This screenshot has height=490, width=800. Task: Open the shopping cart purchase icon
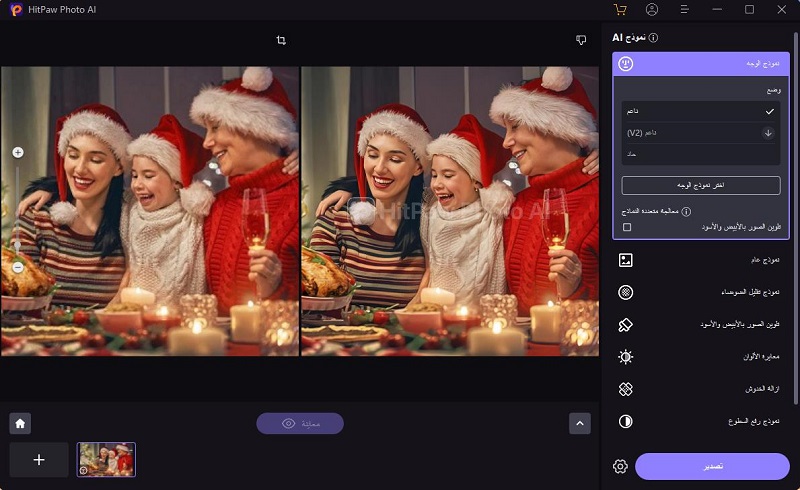[x=620, y=9]
